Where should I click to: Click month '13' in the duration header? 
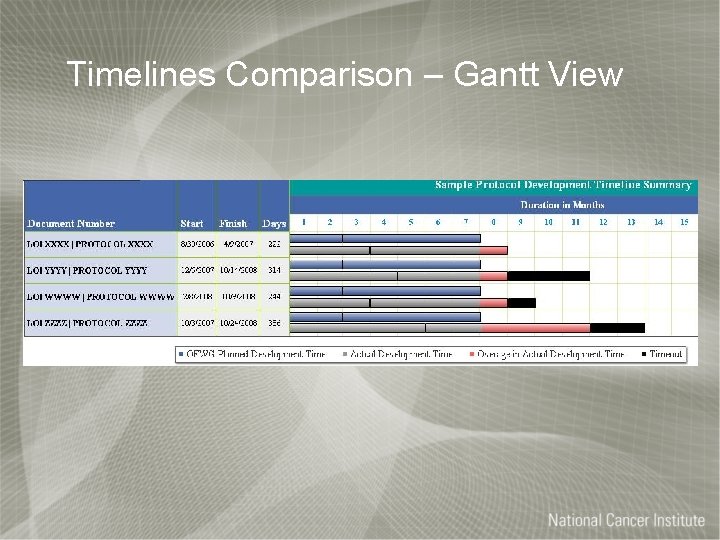[631, 222]
